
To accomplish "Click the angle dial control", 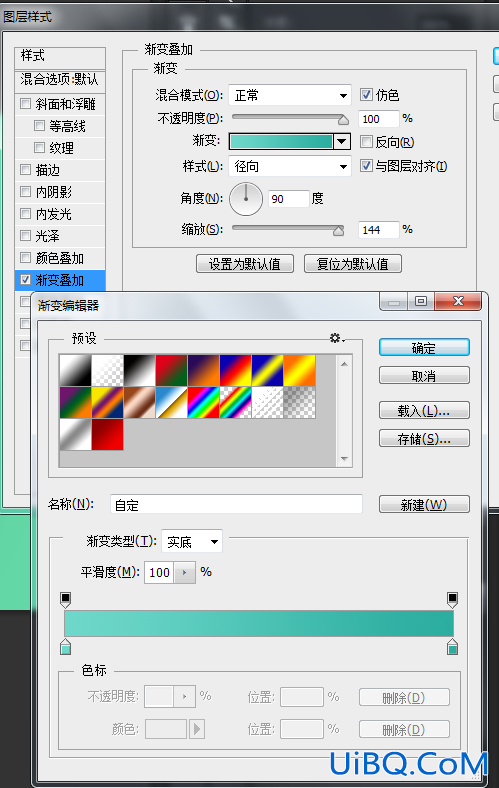I will tap(246, 199).
